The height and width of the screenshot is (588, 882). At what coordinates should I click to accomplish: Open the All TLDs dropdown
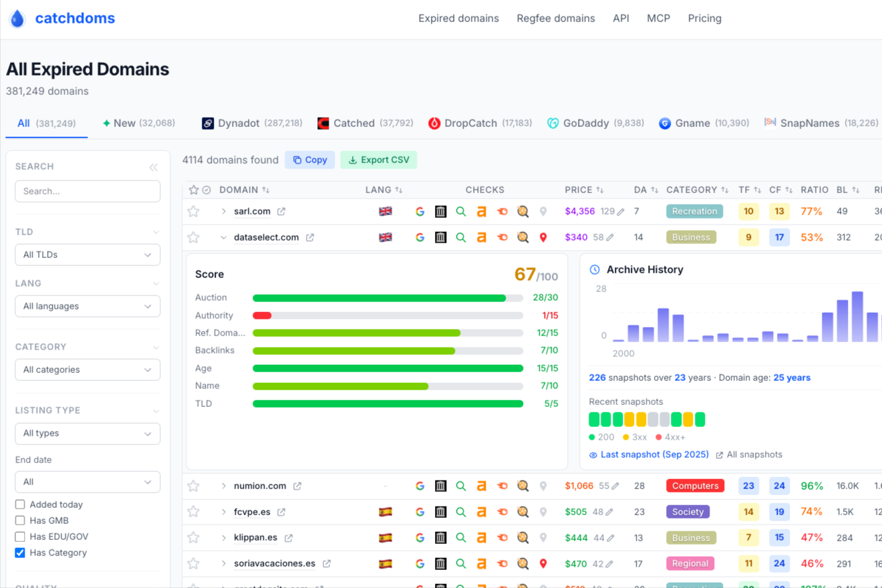tap(88, 255)
